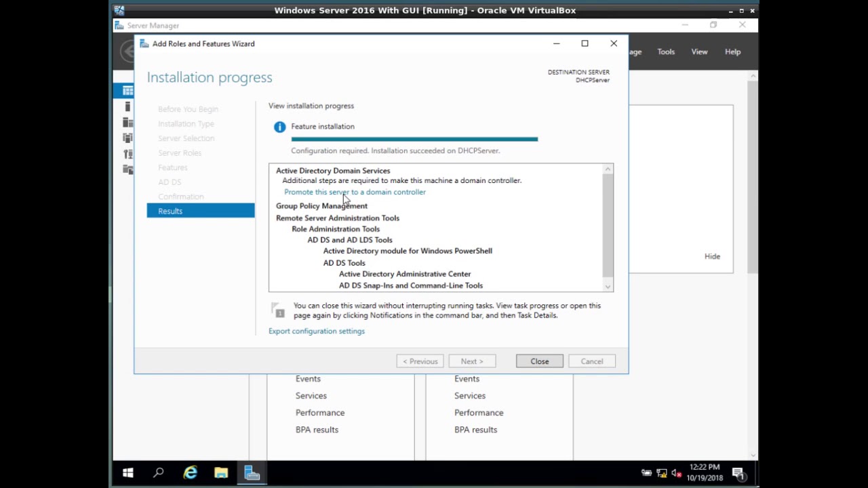Click Hide in Server Manager welcome panel
868x488 pixels.
[x=712, y=256]
